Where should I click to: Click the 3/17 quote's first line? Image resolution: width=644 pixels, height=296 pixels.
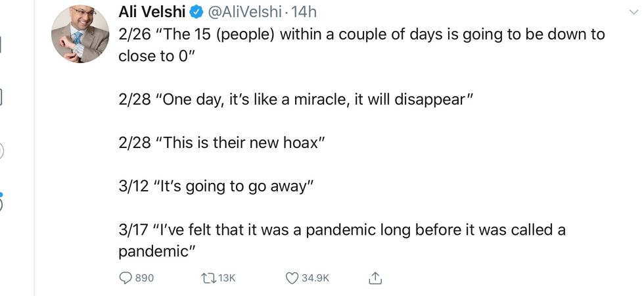(342, 230)
